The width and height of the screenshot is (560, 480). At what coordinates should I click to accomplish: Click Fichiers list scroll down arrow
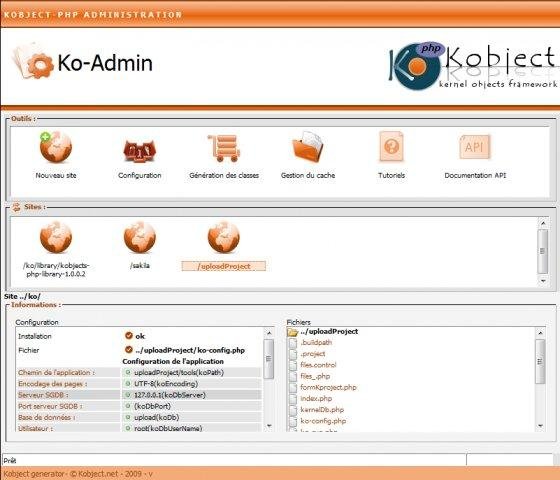pos(540,426)
